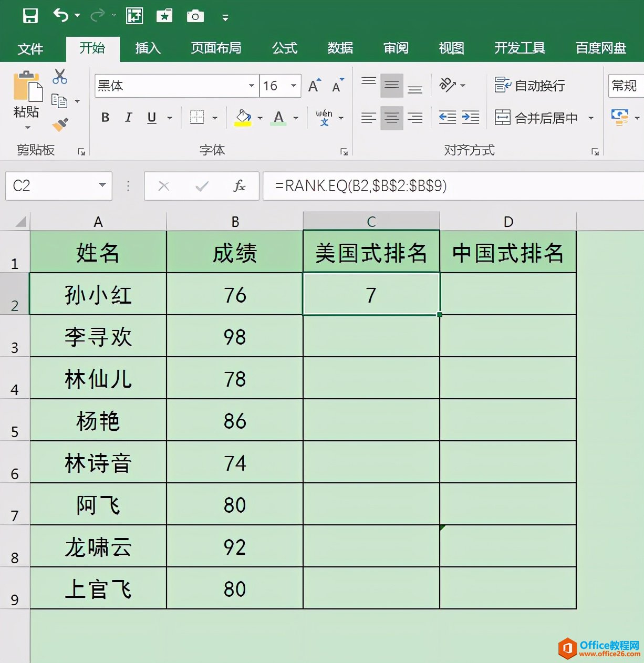Switch to 页面布局 tab
The image size is (644, 663).
point(216,48)
